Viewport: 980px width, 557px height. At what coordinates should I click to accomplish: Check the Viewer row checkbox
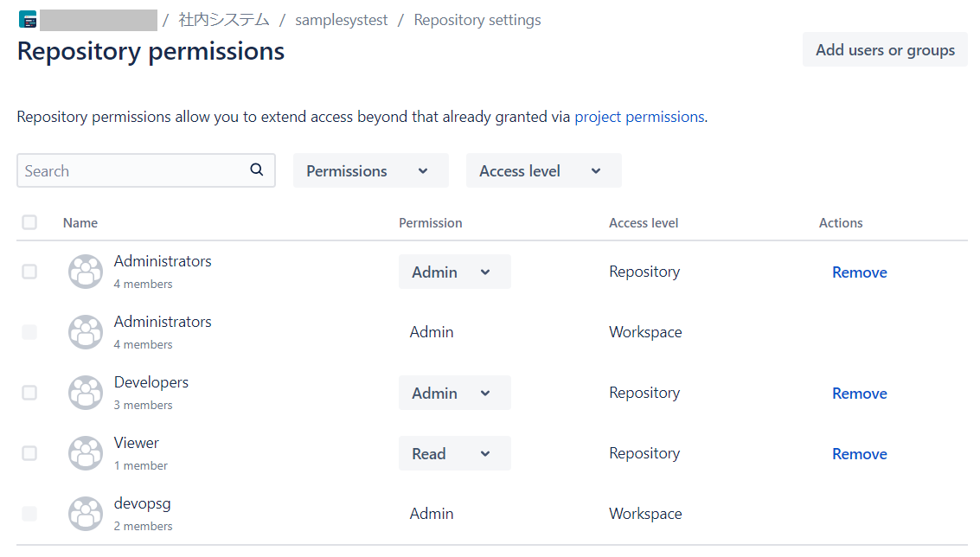[29, 453]
